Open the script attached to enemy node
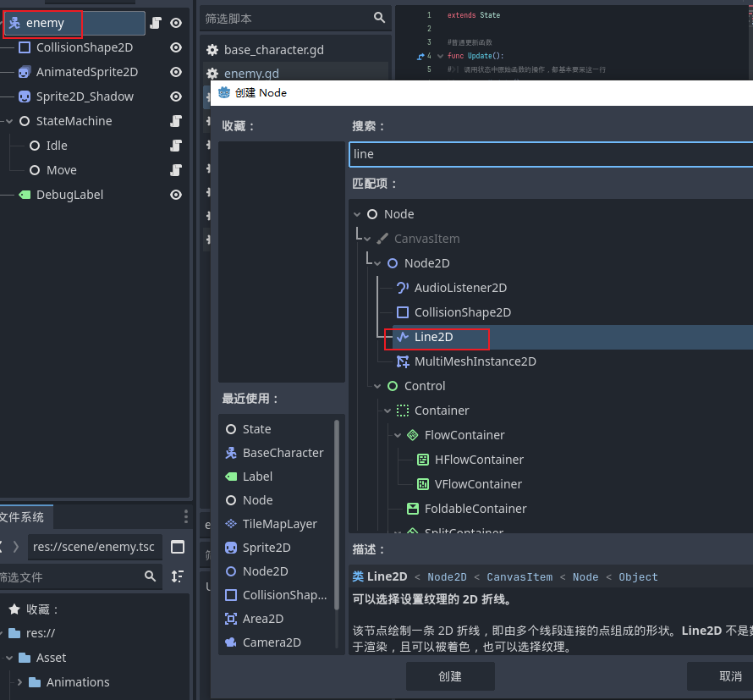Viewport: 753px width, 700px height. tap(156, 23)
